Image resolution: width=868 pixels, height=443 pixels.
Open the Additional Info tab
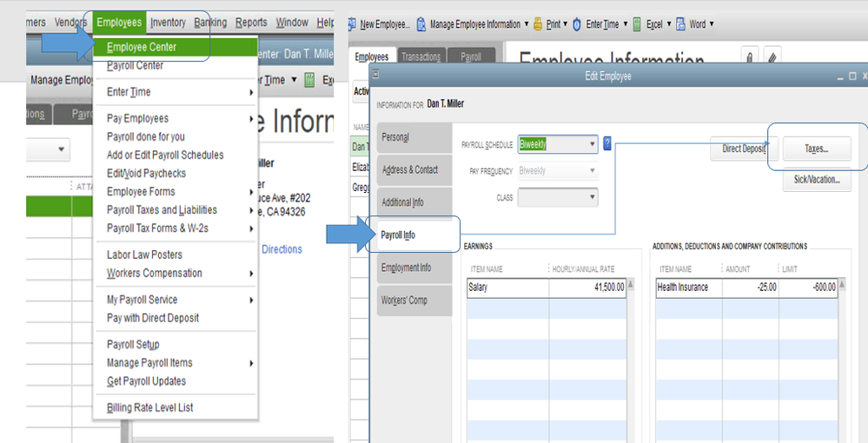point(414,202)
